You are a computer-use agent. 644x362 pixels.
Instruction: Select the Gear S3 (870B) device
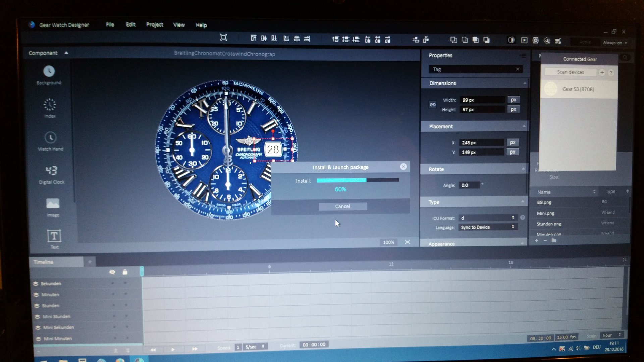click(579, 89)
